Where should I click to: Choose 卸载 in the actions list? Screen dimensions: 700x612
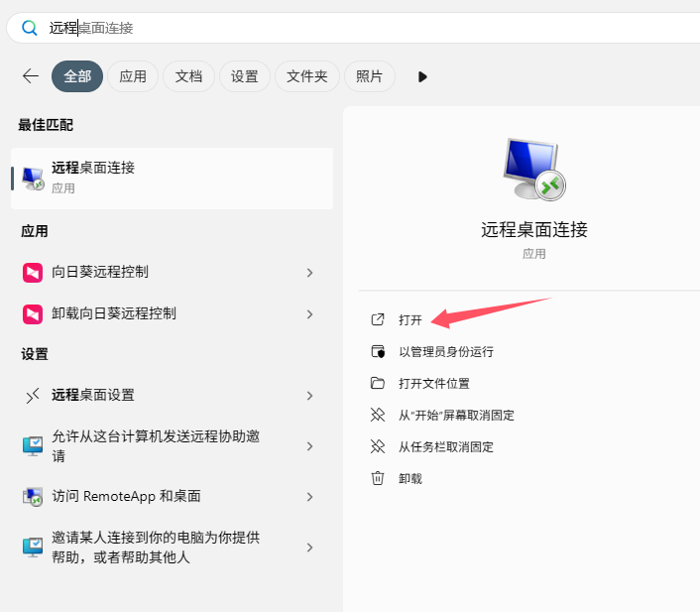point(409,478)
